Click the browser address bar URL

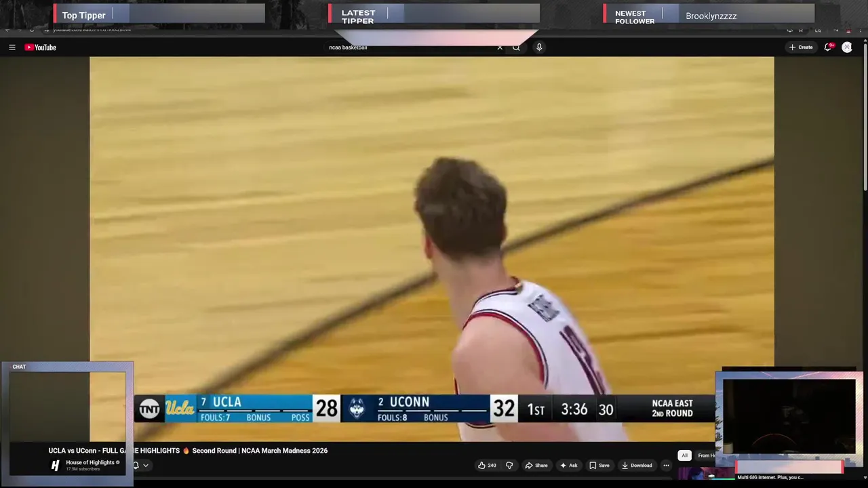tap(92, 30)
